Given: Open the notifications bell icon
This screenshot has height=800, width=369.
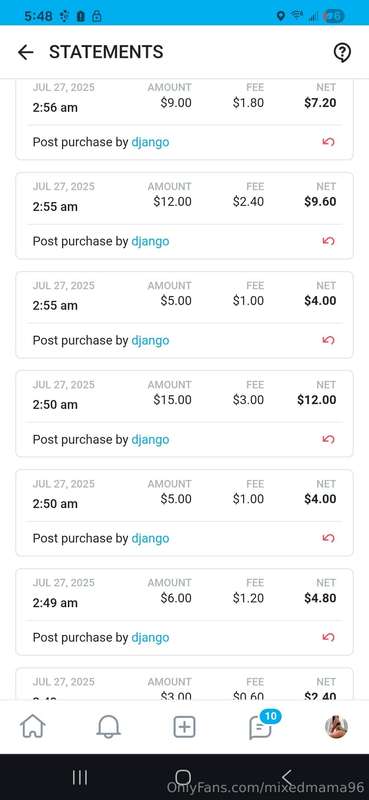Looking at the screenshot, I should tap(108, 727).
